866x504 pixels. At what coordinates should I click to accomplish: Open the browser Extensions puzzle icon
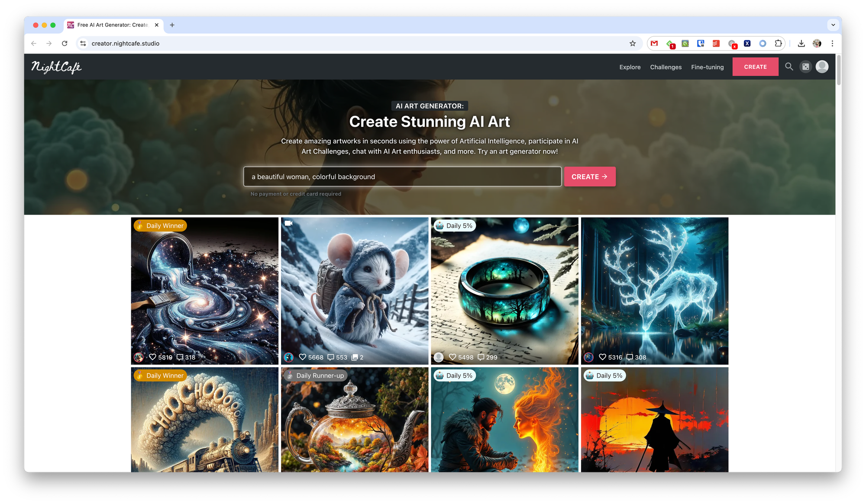778,43
